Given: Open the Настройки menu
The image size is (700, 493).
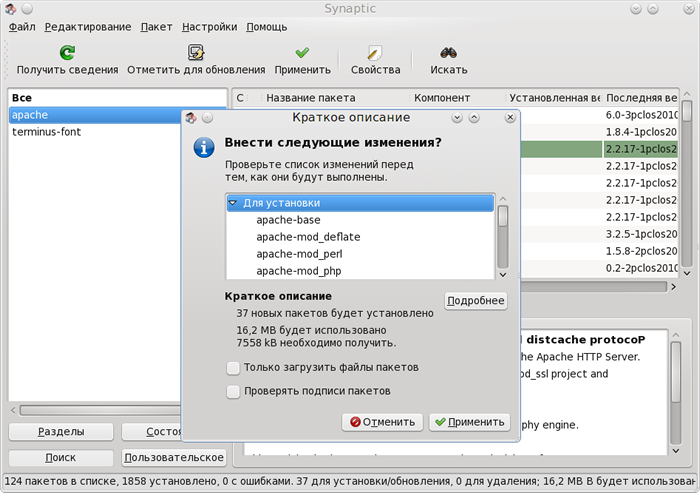Looking at the screenshot, I should click(209, 27).
